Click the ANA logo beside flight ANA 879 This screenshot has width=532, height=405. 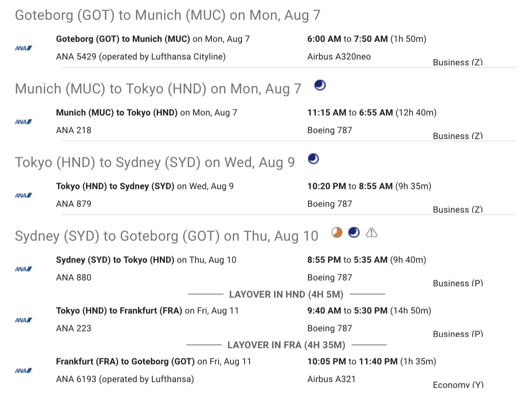pos(23,195)
